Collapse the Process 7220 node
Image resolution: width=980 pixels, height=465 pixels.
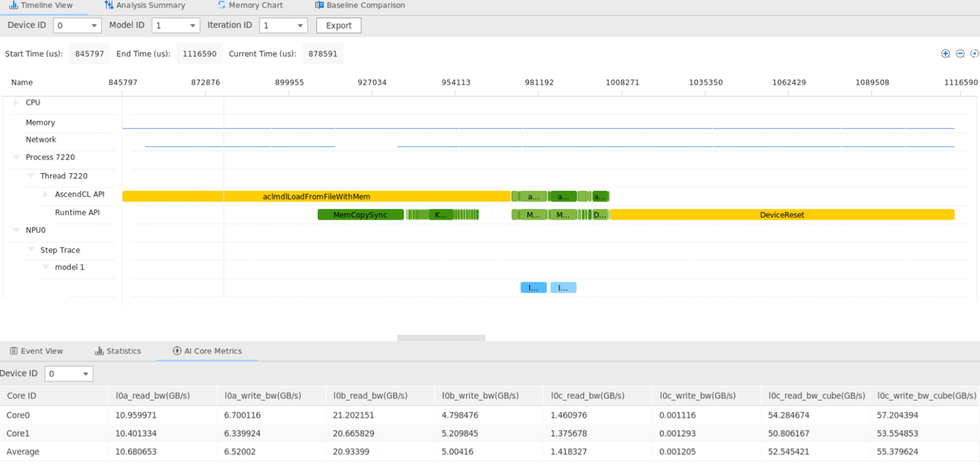(16, 157)
